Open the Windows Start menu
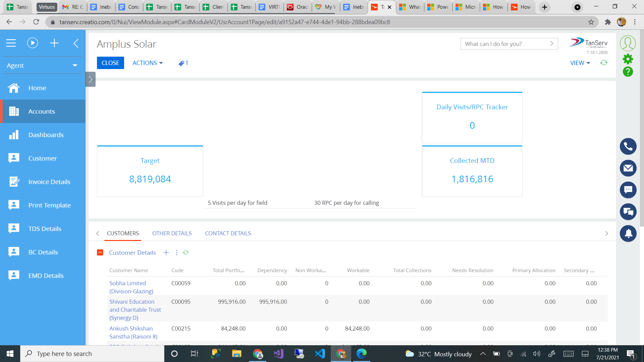The width and height of the screenshot is (644, 362). point(10,354)
